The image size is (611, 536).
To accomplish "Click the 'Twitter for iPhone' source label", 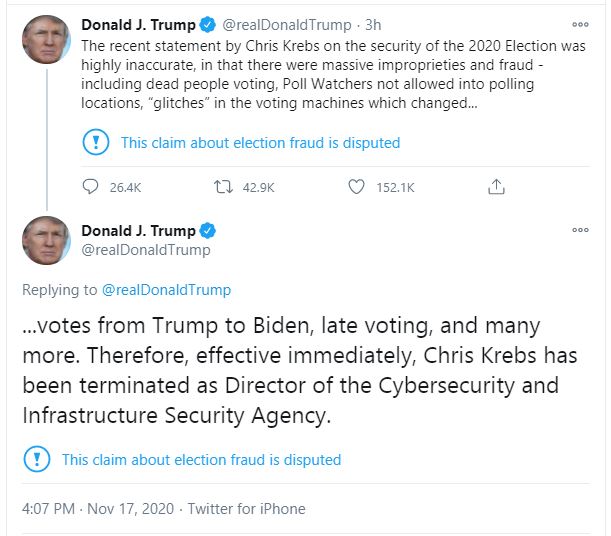I will pos(247,509).
